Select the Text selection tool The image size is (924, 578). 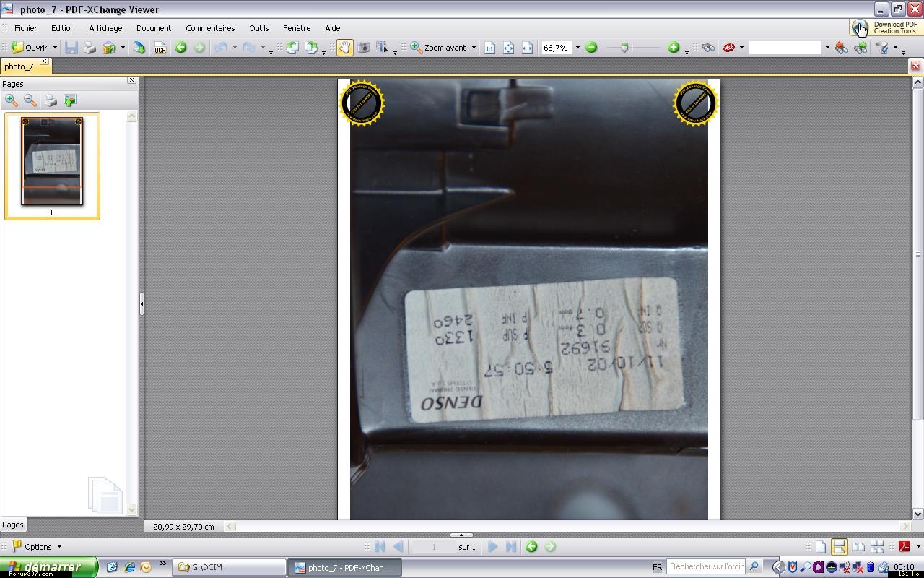[x=383, y=48]
